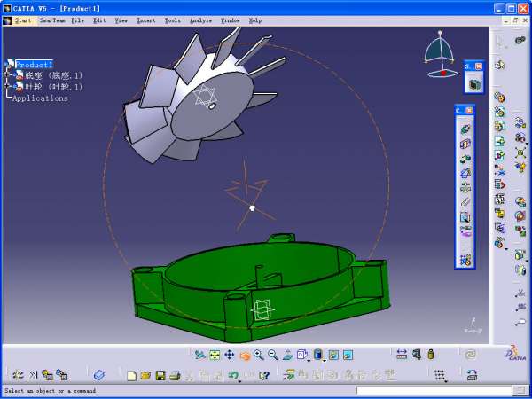Click the Print icon in bottom toolbar
Image resolution: width=532 pixels, height=399 pixels.
(x=175, y=376)
